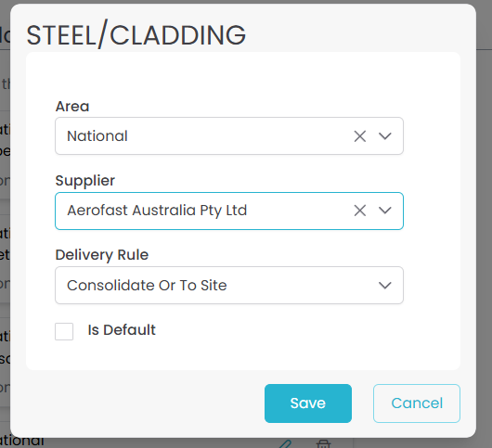
Task: Save the supplier settings
Action: pos(308,403)
